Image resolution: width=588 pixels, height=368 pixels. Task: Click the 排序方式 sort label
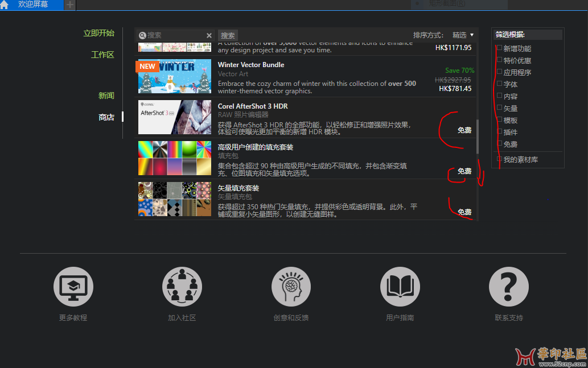(428, 35)
